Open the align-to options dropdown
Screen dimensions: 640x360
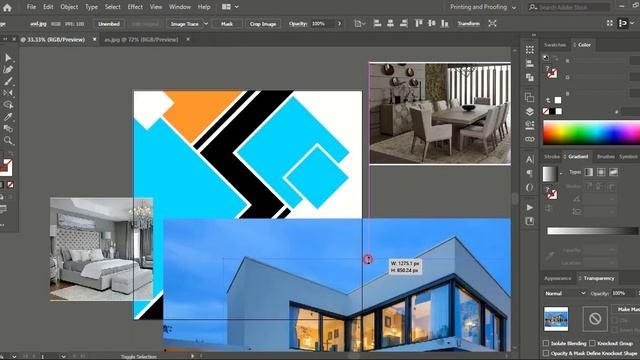pyautogui.click(x=360, y=24)
